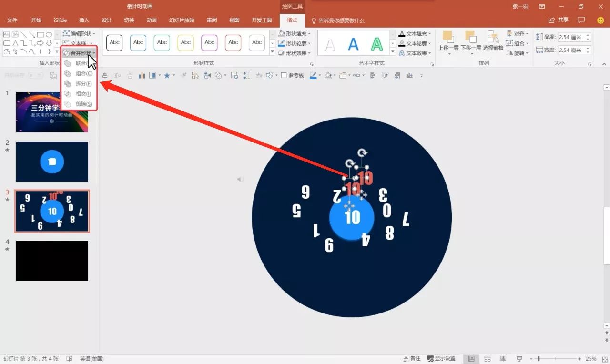
Task: Expand the shape styles gallery more button
Action: (272, 52)
